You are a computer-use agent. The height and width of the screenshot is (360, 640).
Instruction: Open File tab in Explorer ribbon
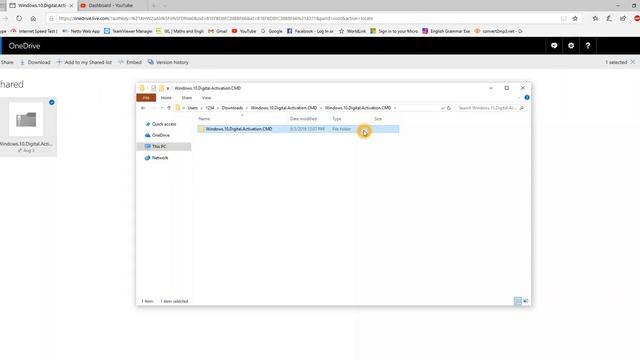click(x=146, y=98)
